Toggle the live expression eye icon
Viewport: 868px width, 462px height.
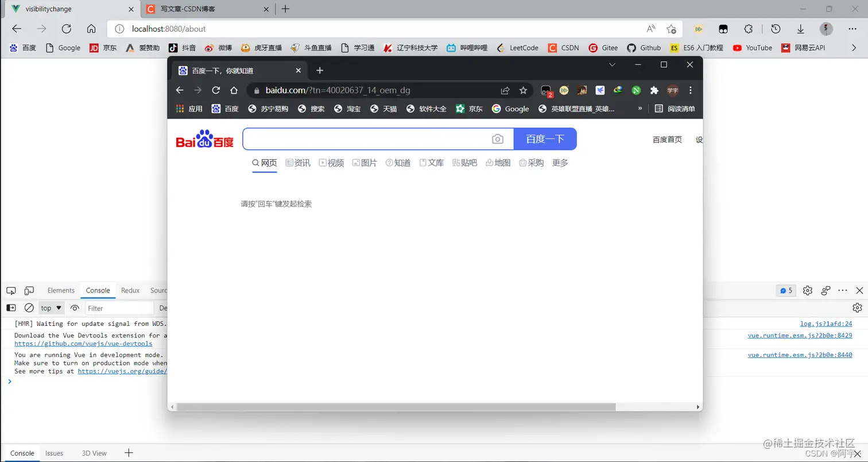pyautogui.click(x=75, y=308)
